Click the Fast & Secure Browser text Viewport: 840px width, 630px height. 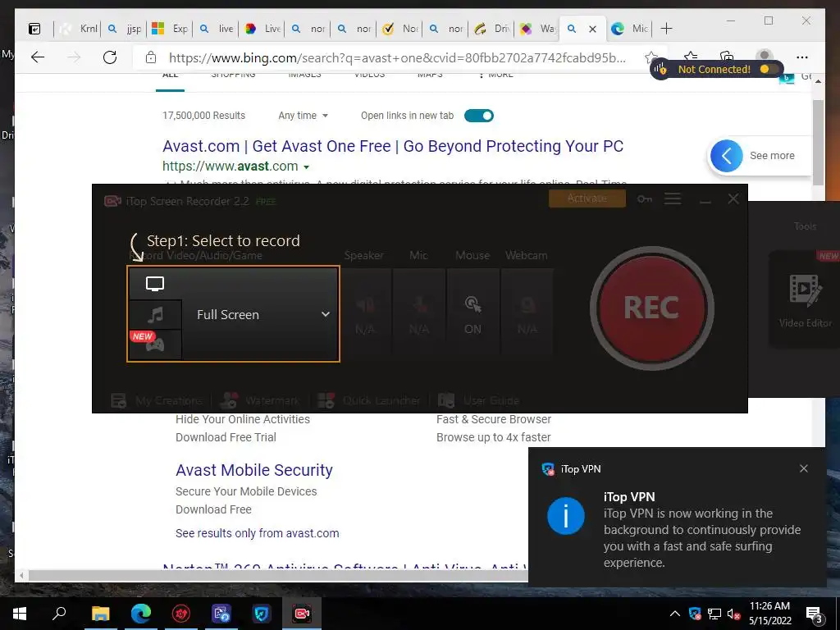point(493,419)
